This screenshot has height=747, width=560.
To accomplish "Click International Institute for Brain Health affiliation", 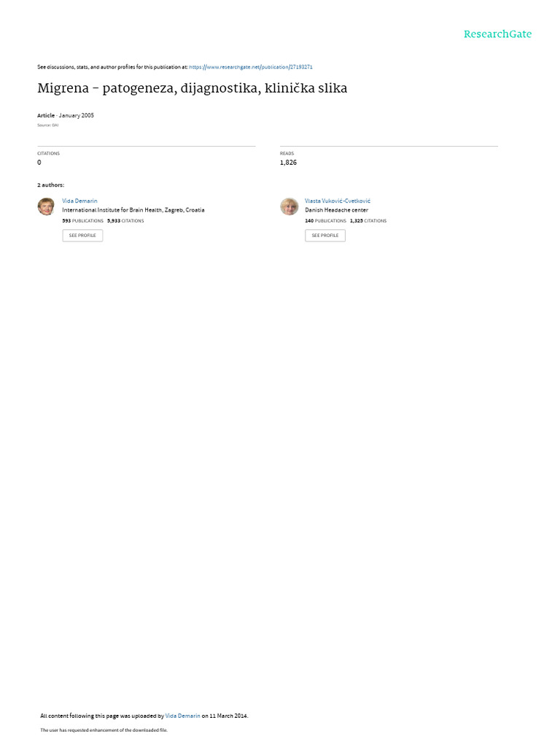I will tap(133, 210).
